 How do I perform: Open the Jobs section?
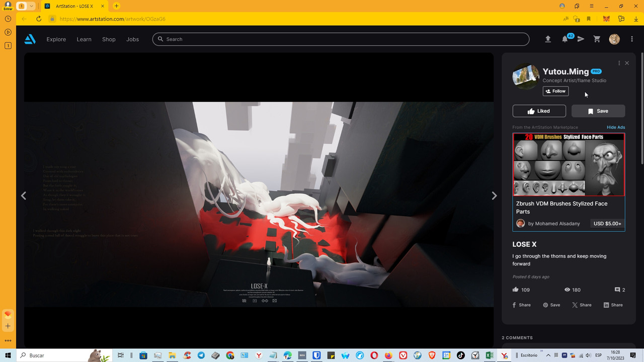pyautogui.click(x=132, y=39)
